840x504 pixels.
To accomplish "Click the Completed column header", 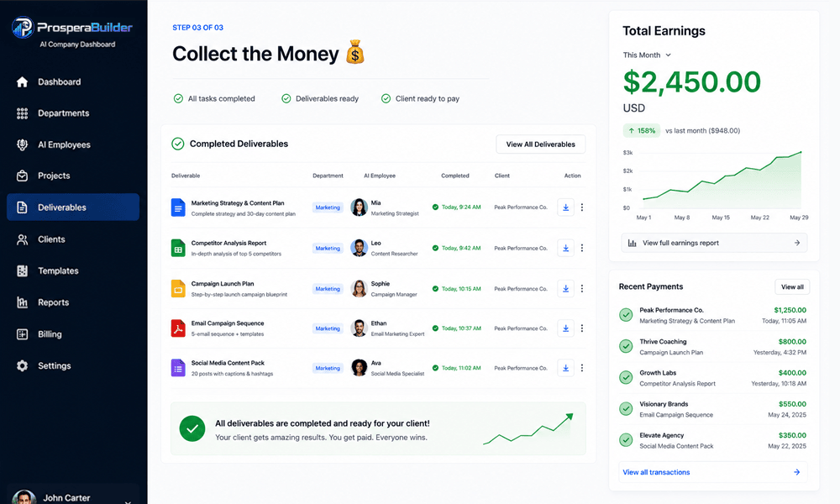I will [454, 176].
